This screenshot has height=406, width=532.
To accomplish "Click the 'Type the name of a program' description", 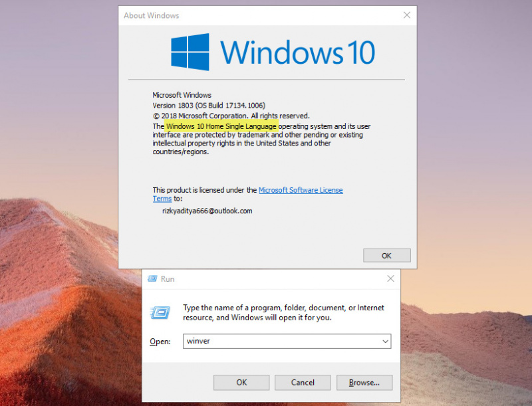I will [x=284, y=312].
